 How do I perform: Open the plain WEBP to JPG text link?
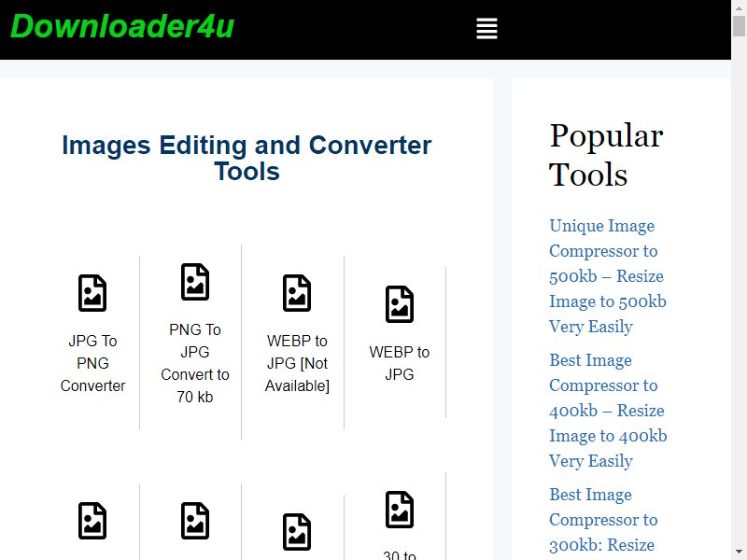coord(400,363)
